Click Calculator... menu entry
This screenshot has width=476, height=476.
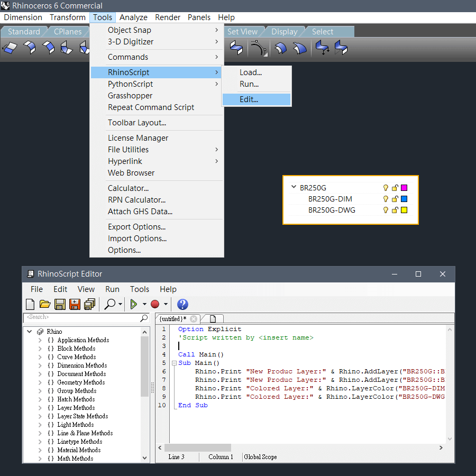[x=157, y=188]
